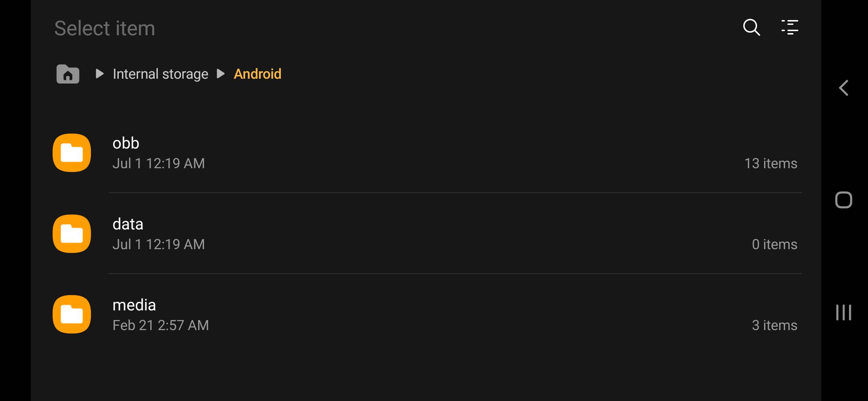This screenshot has height=401, width=868.
Task: Click the home folder icon in breadcrumb
Action: (67, 74)
